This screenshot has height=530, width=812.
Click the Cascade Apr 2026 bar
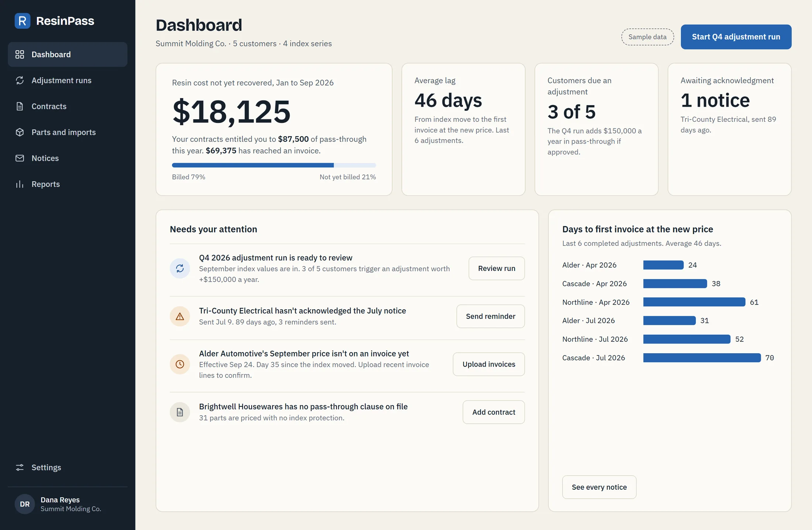pyautogui.click(x=675, y=283)
